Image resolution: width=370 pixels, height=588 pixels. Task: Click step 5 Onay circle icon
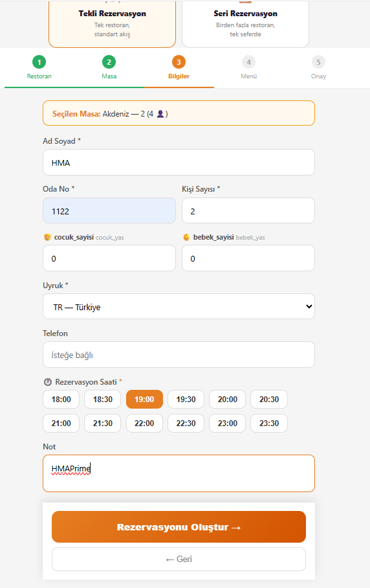318,62
